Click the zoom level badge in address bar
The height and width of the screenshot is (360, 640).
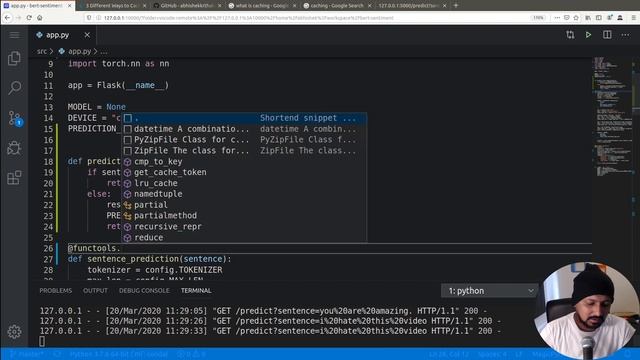[538, 18]
